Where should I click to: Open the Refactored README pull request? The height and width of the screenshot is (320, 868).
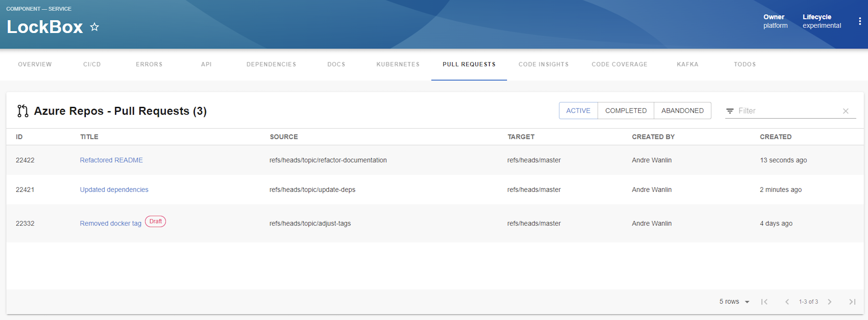111,160
